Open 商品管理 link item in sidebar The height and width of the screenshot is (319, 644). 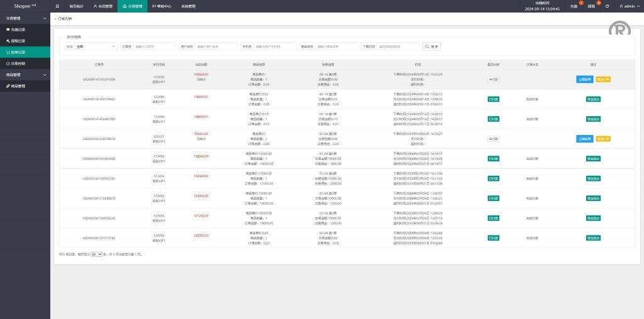pyautogui.click(x=18, y=86)
